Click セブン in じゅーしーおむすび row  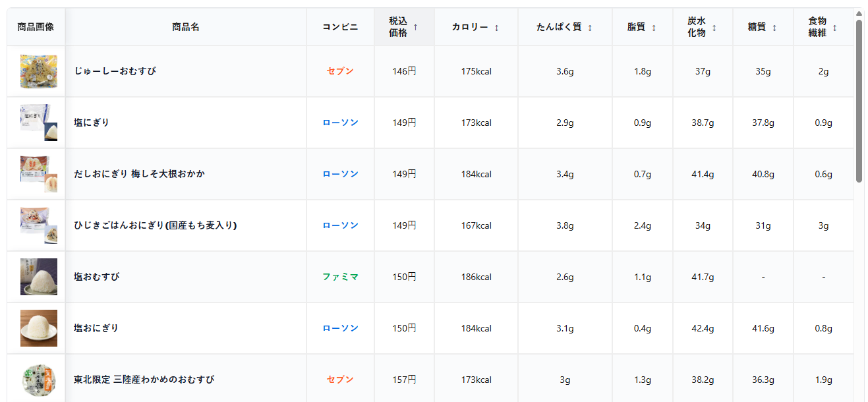[340, 71]
